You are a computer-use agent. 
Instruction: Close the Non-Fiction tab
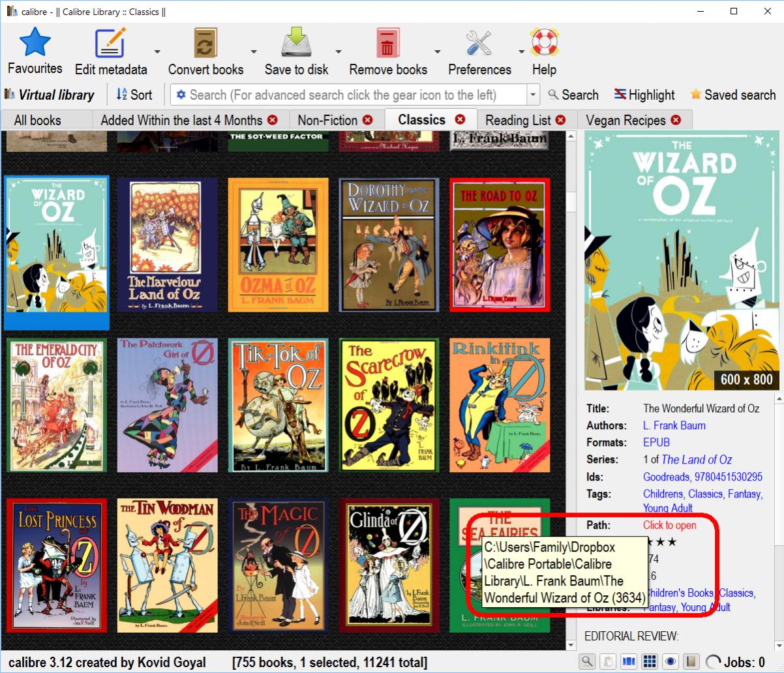point(368,120)
